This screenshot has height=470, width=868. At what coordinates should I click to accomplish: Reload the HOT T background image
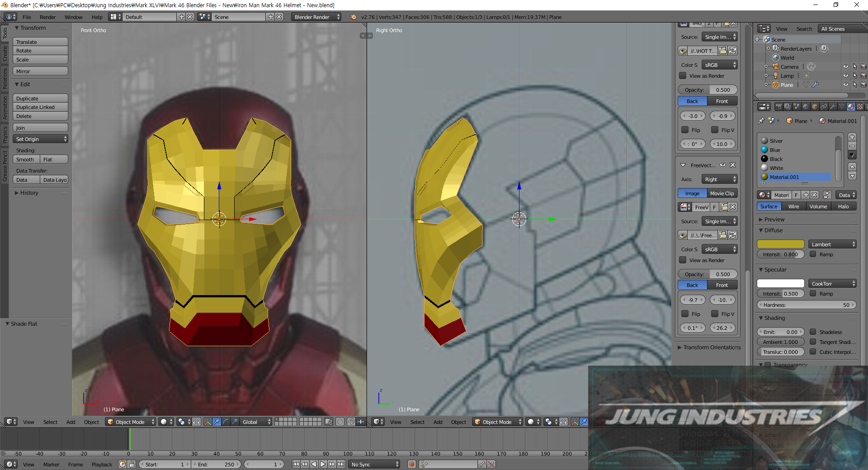pyautogui.click(x=733, y=51)
